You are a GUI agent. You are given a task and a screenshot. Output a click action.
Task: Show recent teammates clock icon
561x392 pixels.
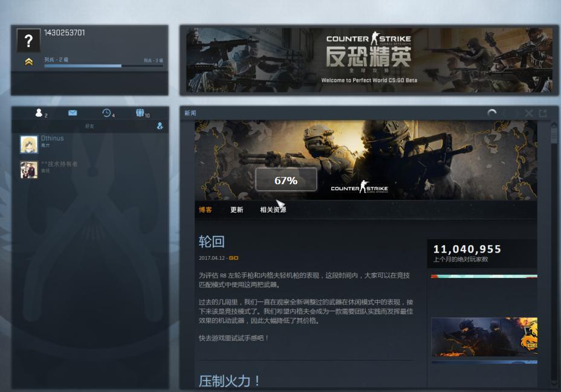point(107,113)
